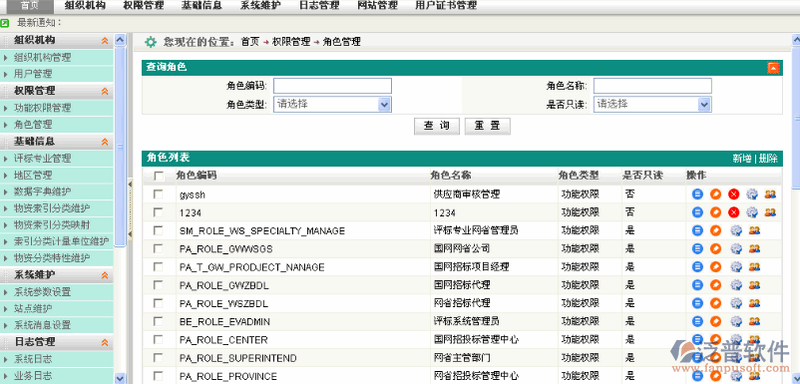Screen dimensions: 800x384
Task: Focus the 角色编码 input field
Action: [x=333, y=86]
